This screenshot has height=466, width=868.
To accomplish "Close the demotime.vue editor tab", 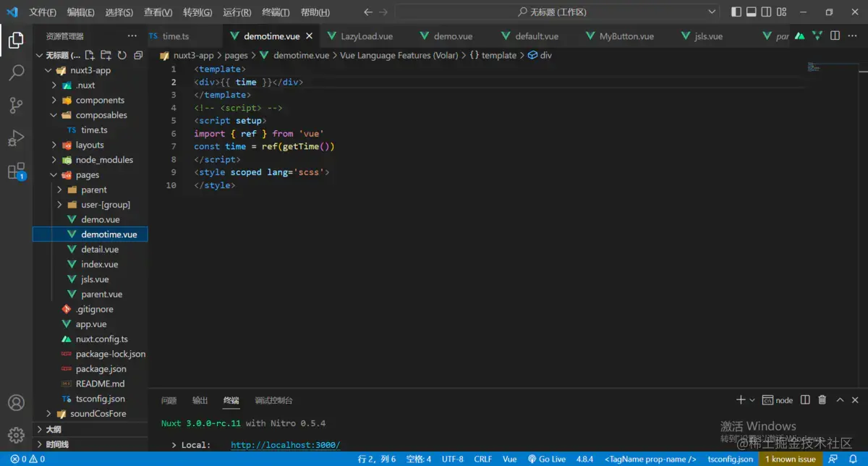I will (x=310, y=36).
